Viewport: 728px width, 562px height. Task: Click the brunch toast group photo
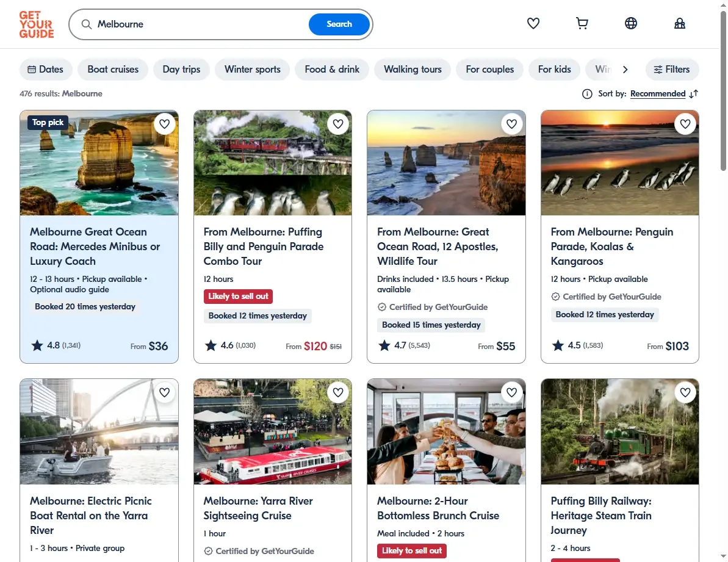pyautogui.click(x=446, y=431)
